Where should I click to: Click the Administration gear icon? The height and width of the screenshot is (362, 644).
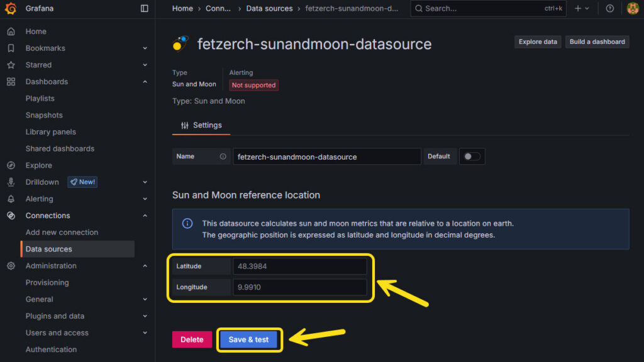click(x=11, y=266)
